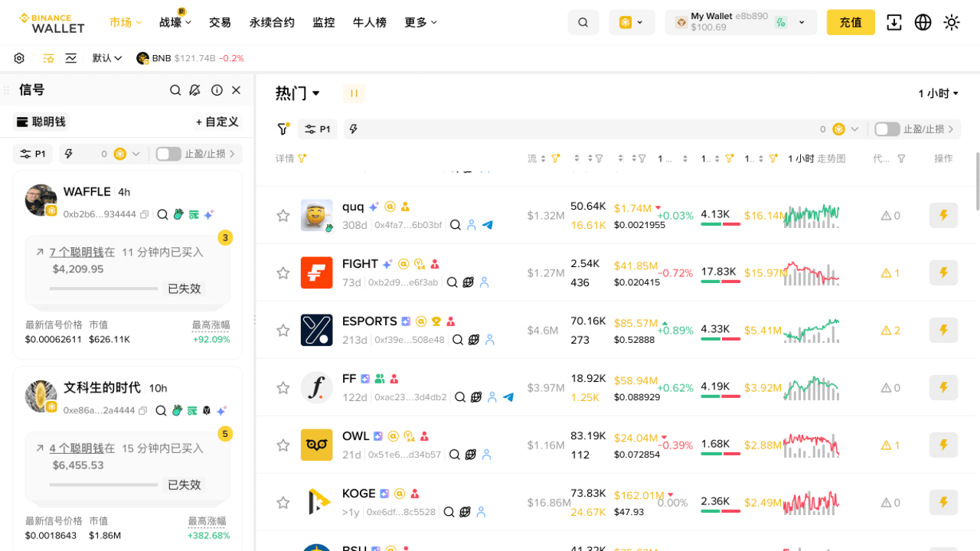
Task: Open info icon in signal panel header
Action: 217,90
